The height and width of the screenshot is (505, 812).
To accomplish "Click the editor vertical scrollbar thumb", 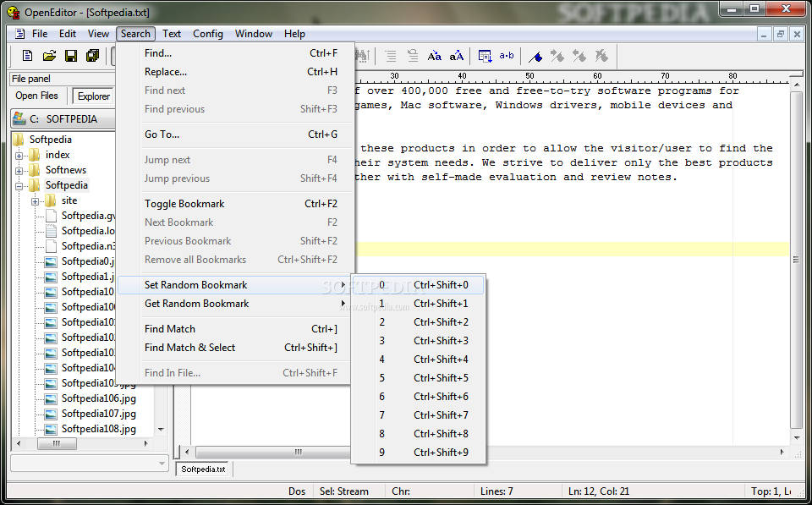I will (x=796, y=260).
